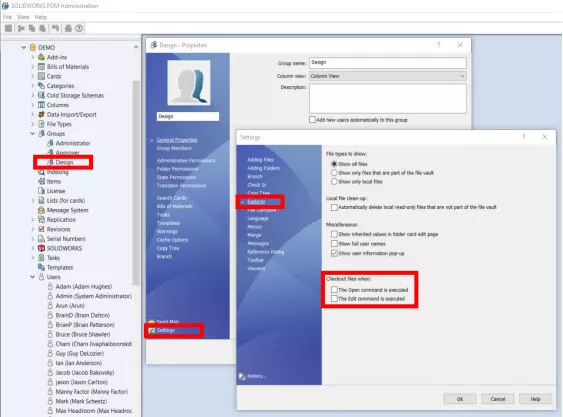Open Folder Permissions in Design Properties

(177, 168)
